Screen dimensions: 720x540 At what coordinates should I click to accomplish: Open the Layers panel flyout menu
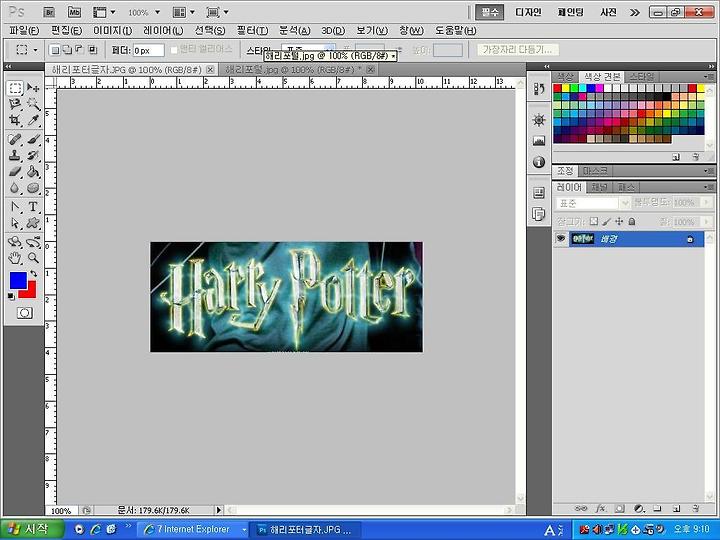tap(709, 187)
